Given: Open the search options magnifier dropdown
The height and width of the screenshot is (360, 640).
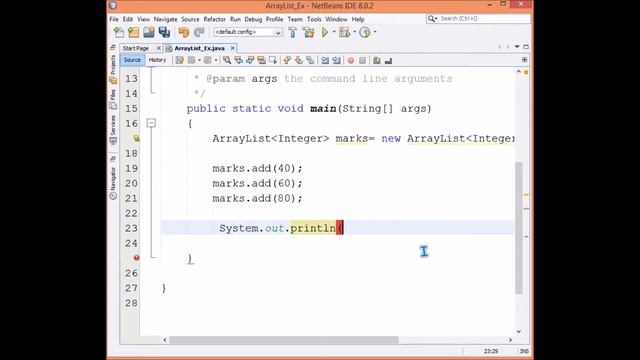Looking at the screenshot, I should point(432,19).
